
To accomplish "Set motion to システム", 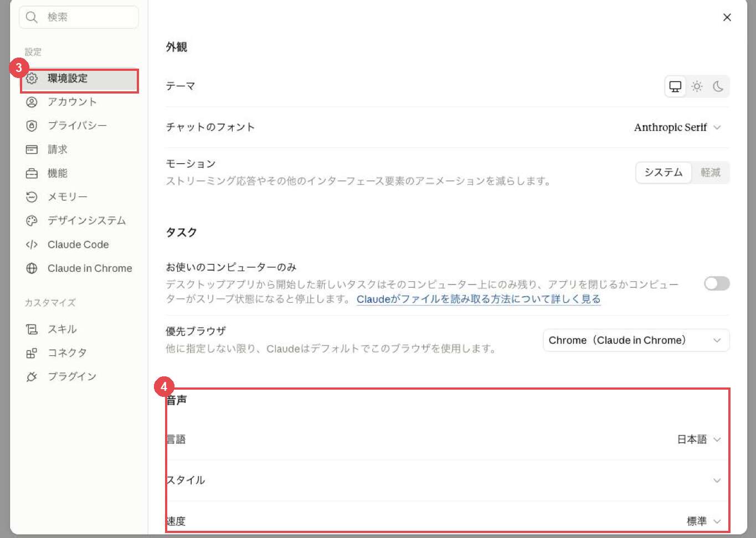I will tap(664, 173).
